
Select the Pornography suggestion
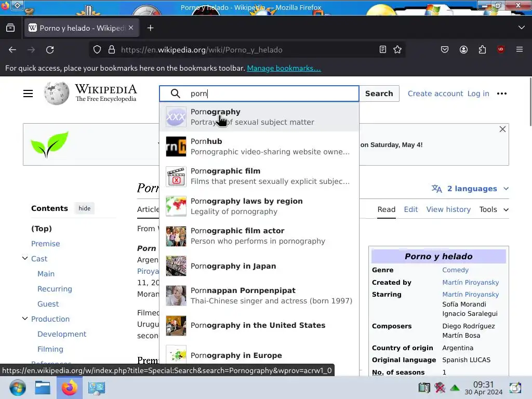click(x=259, y=117)
